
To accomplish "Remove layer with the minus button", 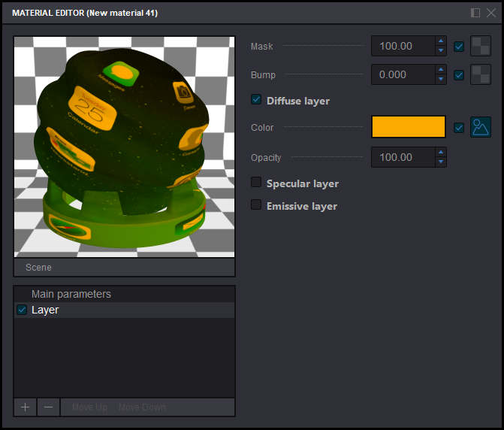I will pyautogui.click(x=48, y=407).
